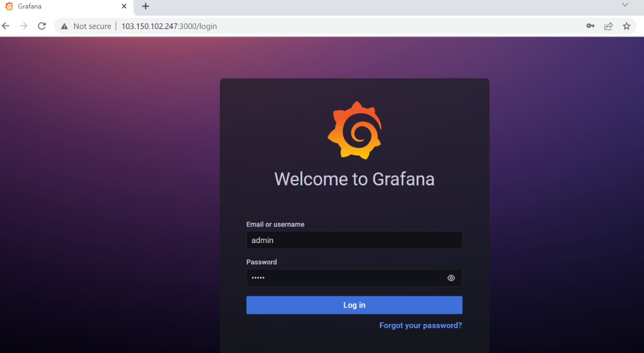
Task: Bookmark this page with star icon
Action: [x=626, y=26]
